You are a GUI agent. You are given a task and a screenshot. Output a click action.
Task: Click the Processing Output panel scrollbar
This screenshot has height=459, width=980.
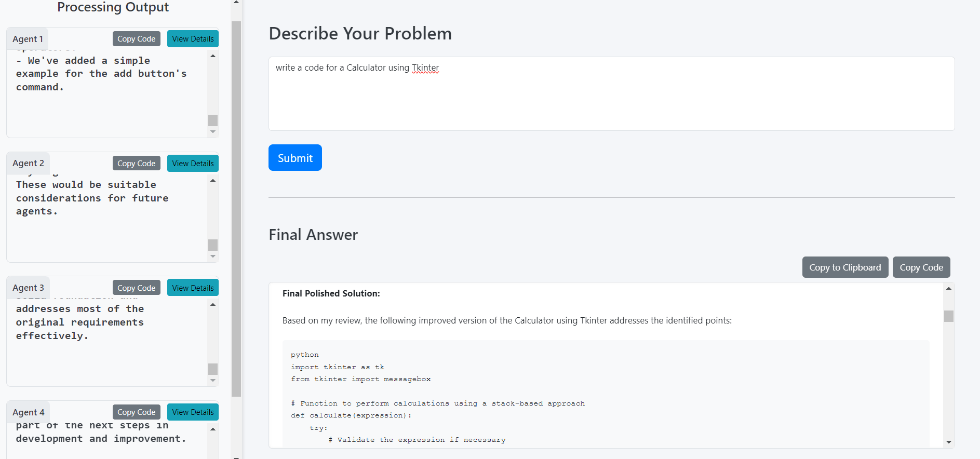tap(236, 208)
